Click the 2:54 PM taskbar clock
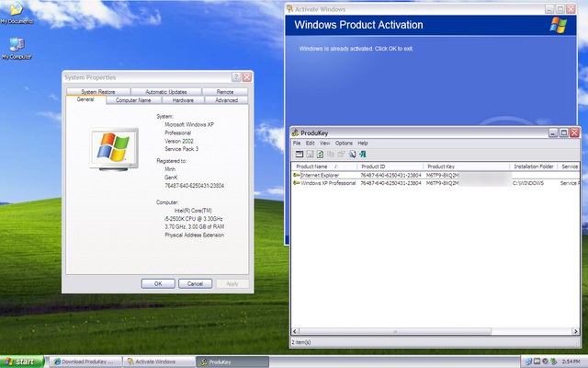 [571, 362]
